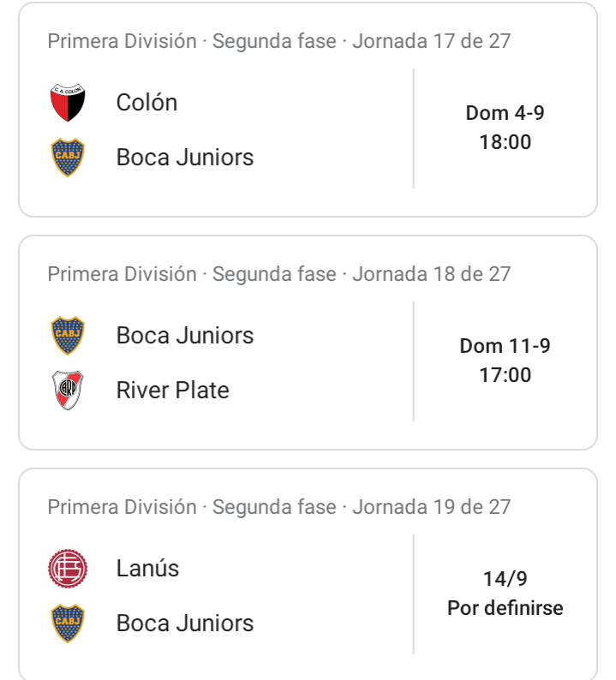Select the Dom 11-9 17:00 match time

click(505, 361)
